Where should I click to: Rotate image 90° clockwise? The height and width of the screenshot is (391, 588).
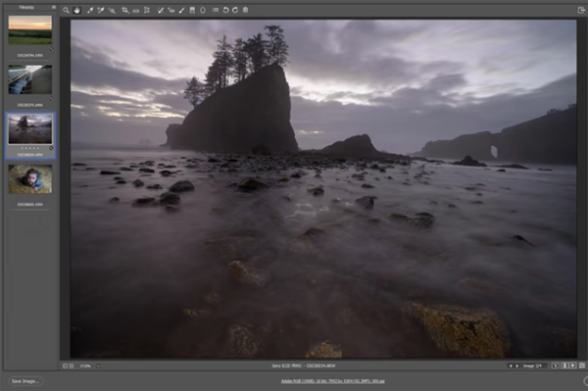tap(235, 10)
